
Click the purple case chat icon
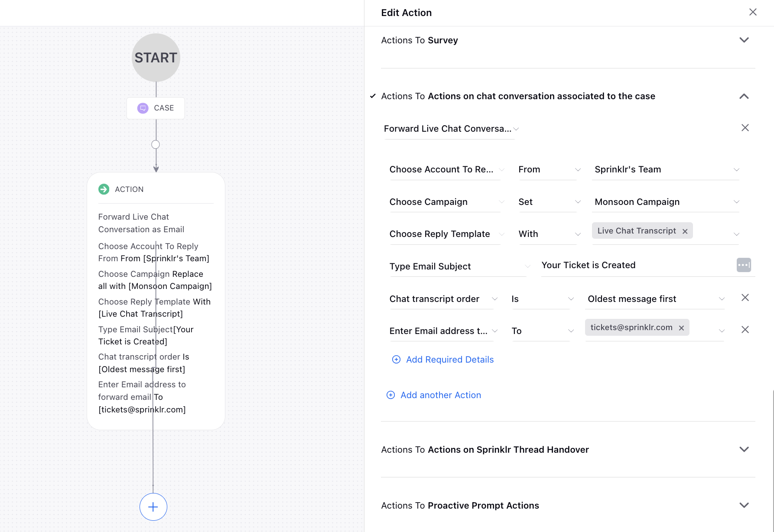pos(143,108)
